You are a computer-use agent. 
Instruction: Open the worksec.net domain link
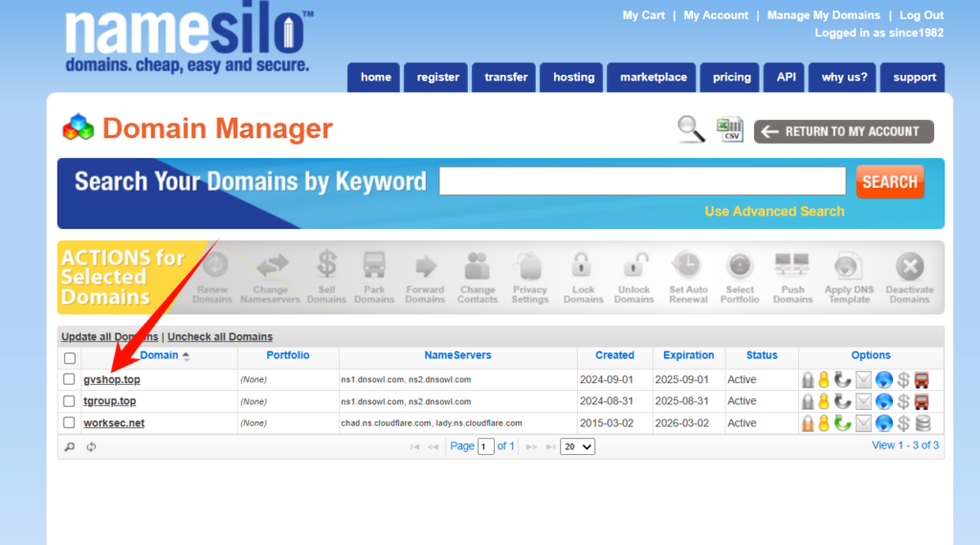click(x=114, y=423)
